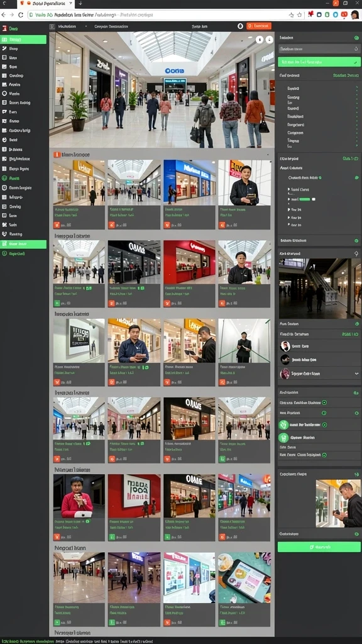This screenshot has height=644, width=362.
Task: Open the red storefront thumbnail
Action: click(189, 262)
